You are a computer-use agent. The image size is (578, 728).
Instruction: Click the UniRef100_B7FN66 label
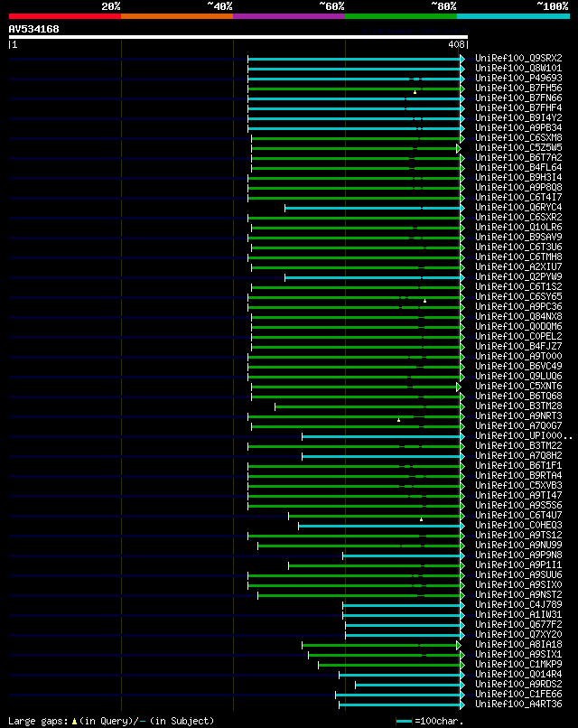(518, 98)
